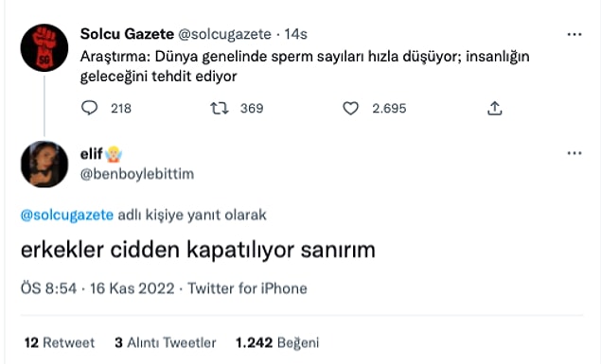The width and height of the screenshot is (601, 364).
Task: Share the Solcu Gazete tweet via upload icon
Action: (494, 109)
